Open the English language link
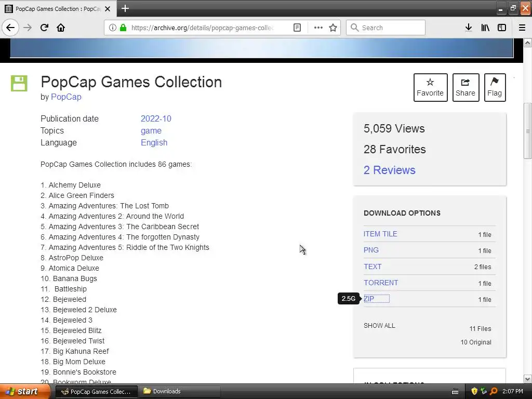This screenshot has height=399, width=532. coord(154,142)
